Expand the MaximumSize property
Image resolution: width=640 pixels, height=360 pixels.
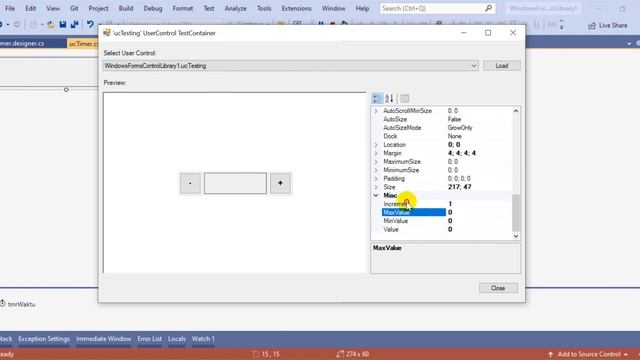pyautogui.click(x=376, y=162)
